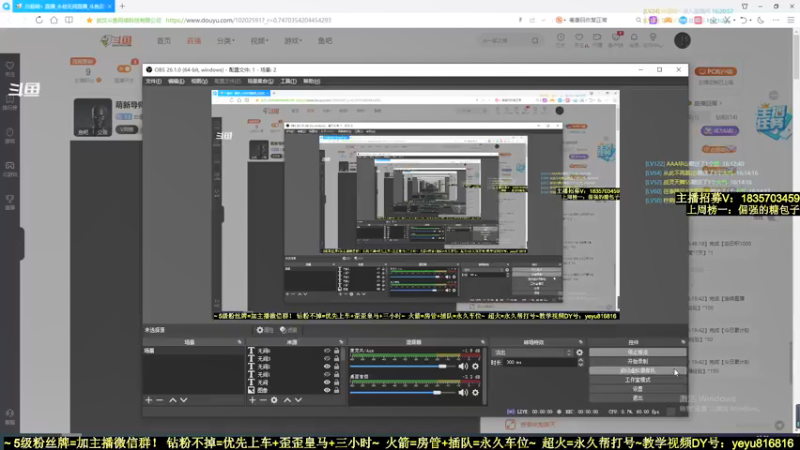This screenshot has width=800, height=450.
Task: Open the OBS 帮助(H) menu
Action: pos(311,81)
